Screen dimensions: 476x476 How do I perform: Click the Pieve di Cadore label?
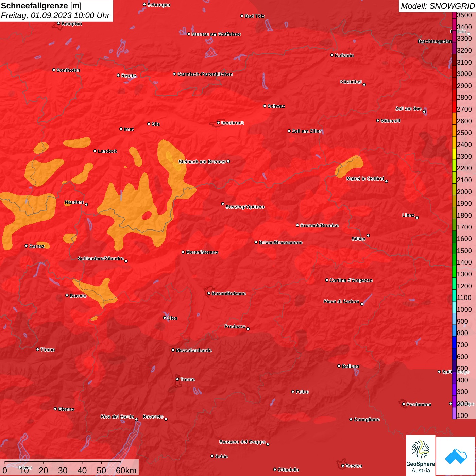click(x=341, y=301)
